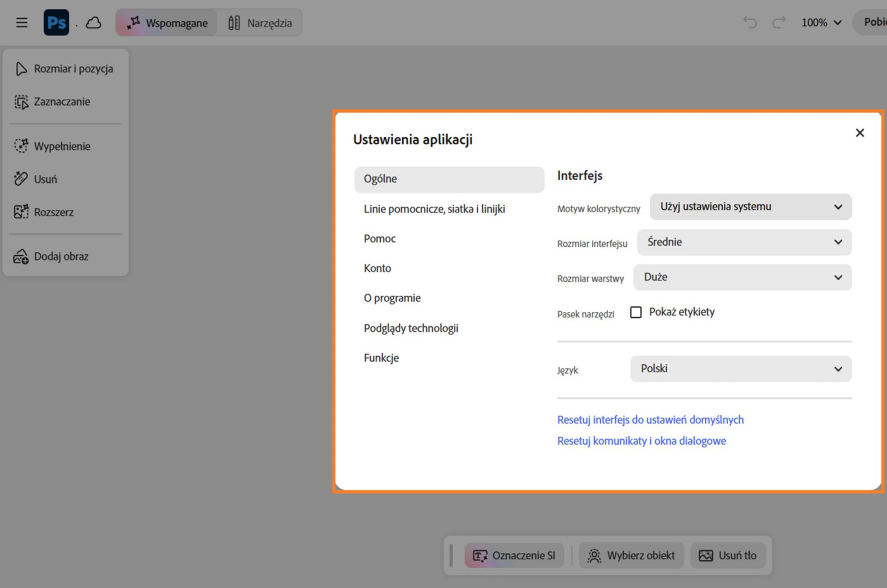
Task: Select the Rozmiar i pozycja tool
Action: (65, 69)
